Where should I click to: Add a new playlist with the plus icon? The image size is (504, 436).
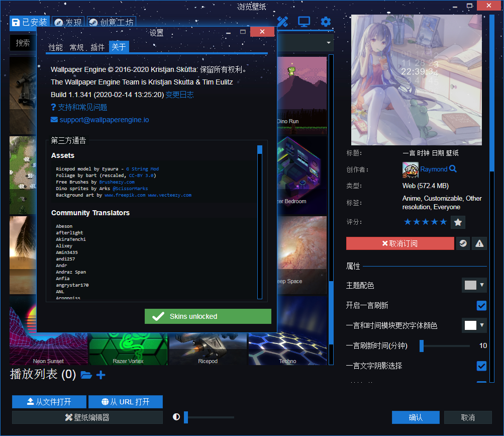click(101, 375)
